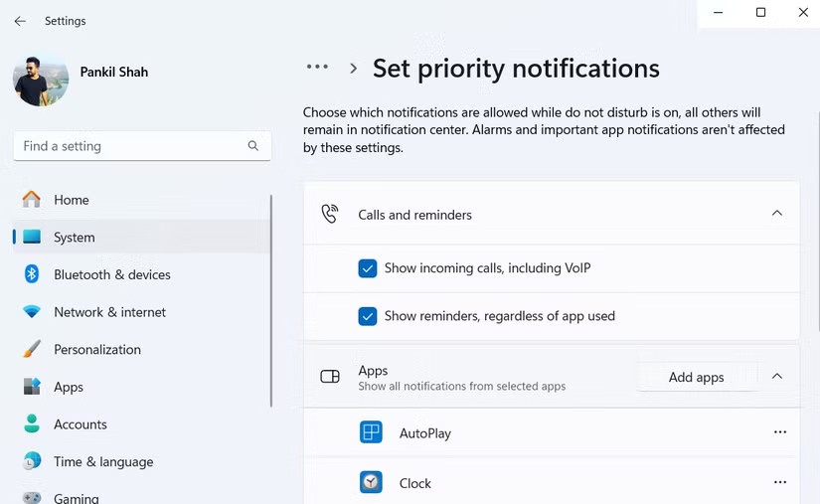Image resolution: width=820 pixels, height=504 pixels.
Task: Click the Clock app icon
Action: click(371, 483)
